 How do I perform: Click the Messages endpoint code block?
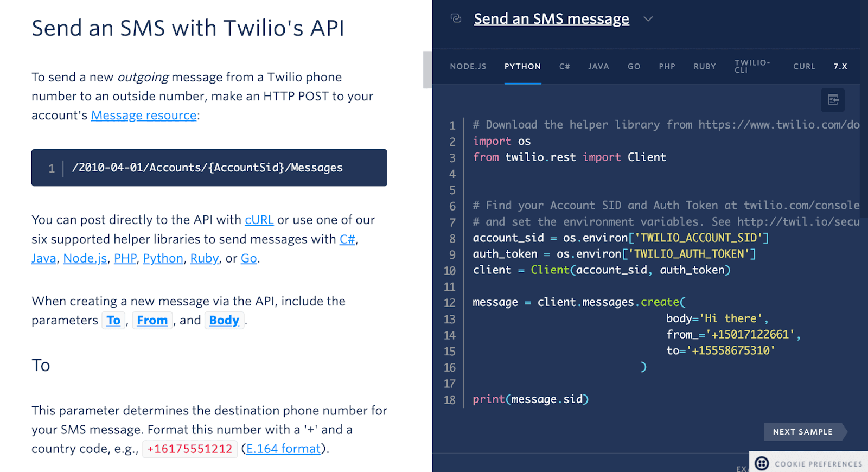(209, 168)
